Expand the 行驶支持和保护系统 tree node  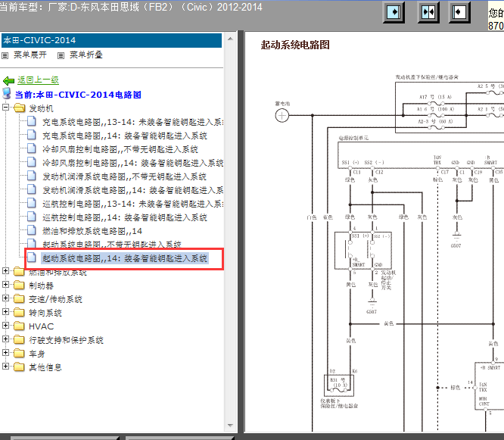tap(5, 339)
